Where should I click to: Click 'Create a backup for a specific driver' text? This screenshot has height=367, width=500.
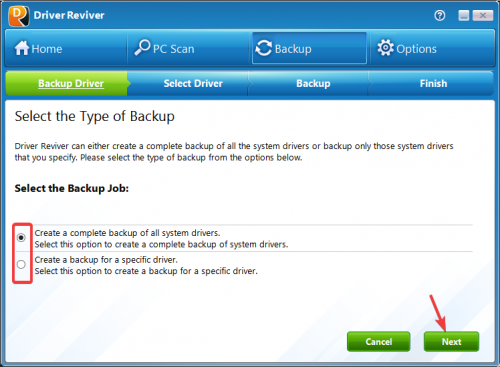tap(106, 260)
